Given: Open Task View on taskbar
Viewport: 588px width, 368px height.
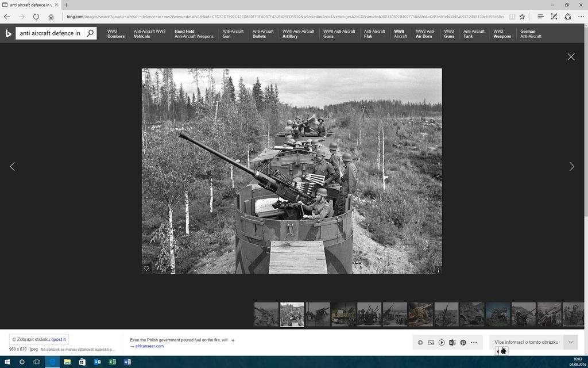Looking at the screenshot, I should [x=37, y=362].
